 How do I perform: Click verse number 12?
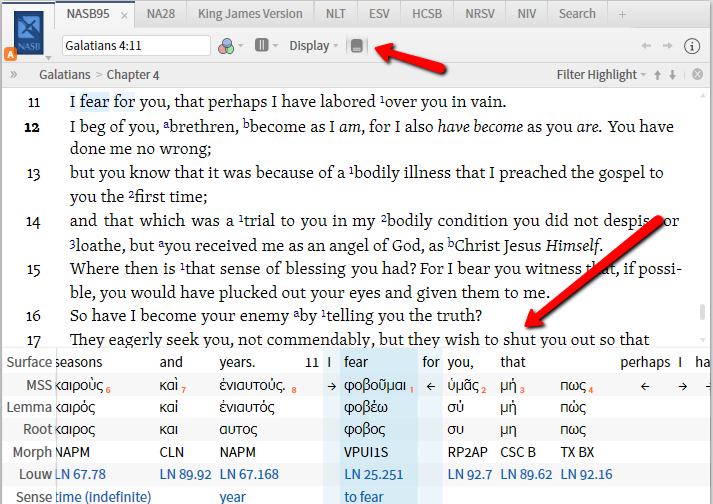[32, 127]
